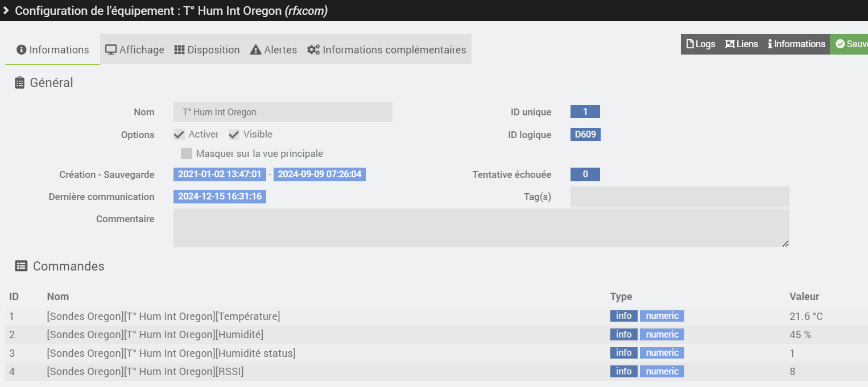This screenshot has height=387, width=868.
Task: Switch to the Informations tab
Action: (53, 50)
